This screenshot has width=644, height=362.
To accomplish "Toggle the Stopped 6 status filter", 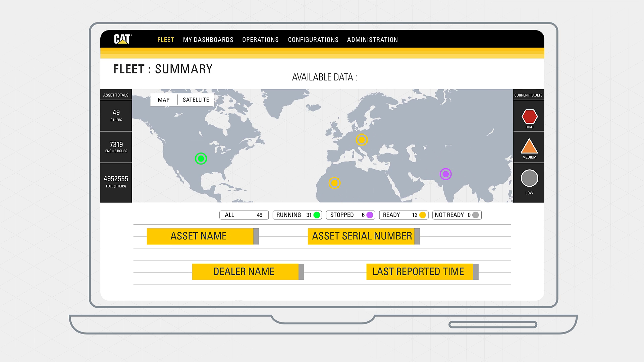I will 350,215.
